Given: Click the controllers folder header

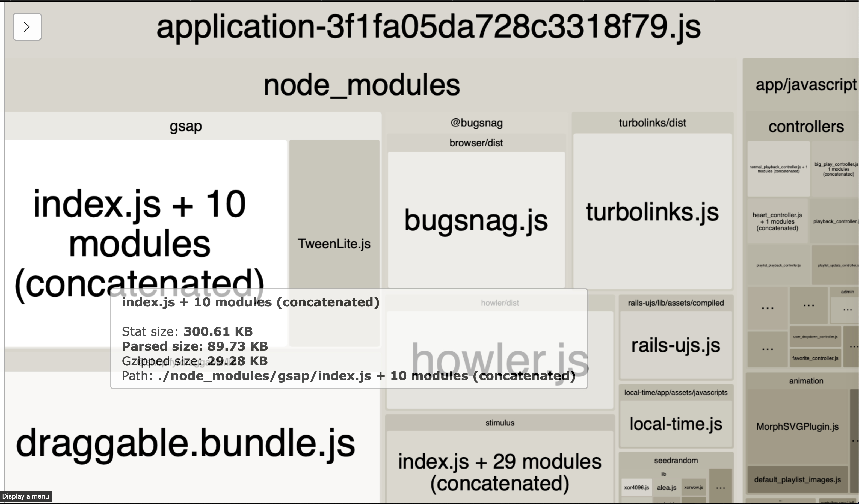Looking at the screenshot, I should [x=805, y=127].
